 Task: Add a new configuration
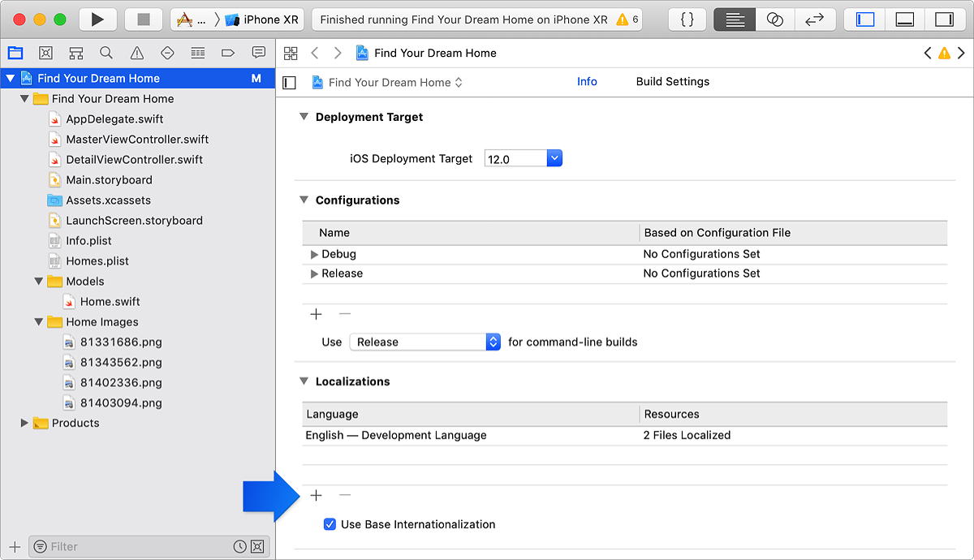tap(317, 314)
